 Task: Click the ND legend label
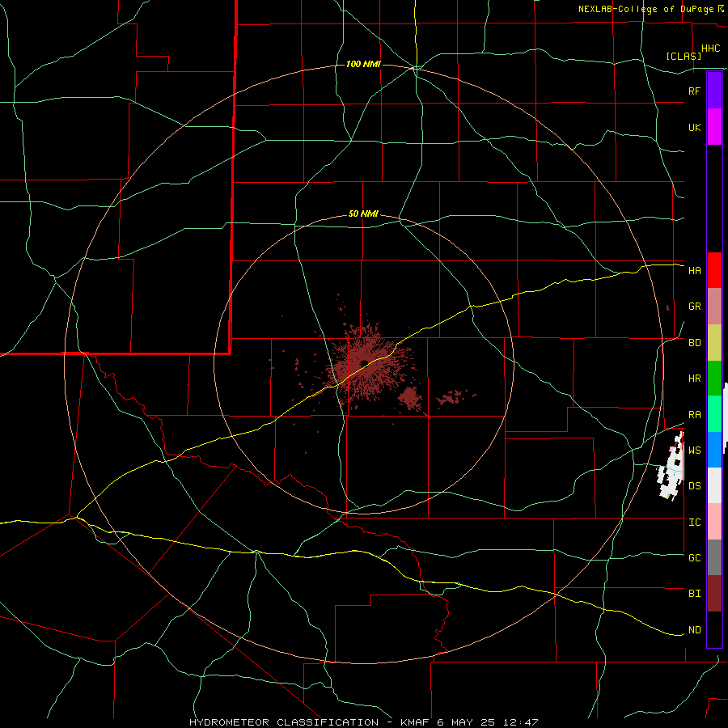[x=694, y=630]
